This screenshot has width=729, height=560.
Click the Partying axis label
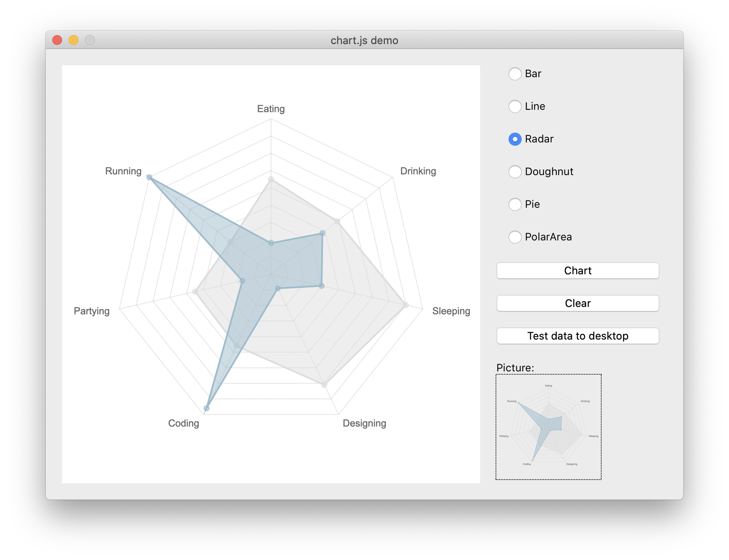click(92, 311)
